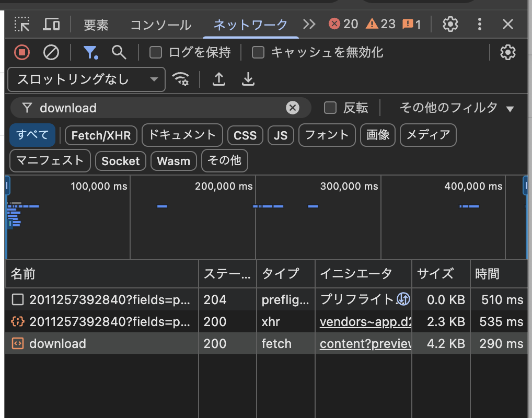This screenshot has width=532, height=418.
Task: Switch to the コンソール tab
Action: click(x=160, y=25)
